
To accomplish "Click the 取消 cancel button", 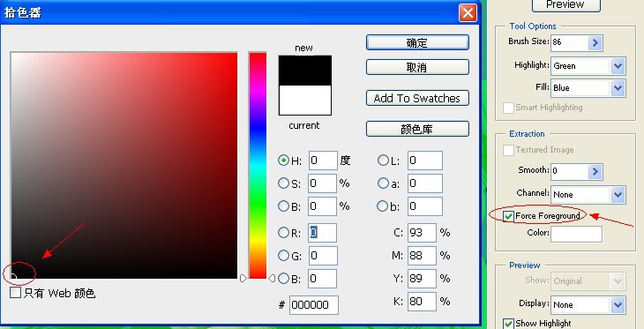I will point(417,67).
